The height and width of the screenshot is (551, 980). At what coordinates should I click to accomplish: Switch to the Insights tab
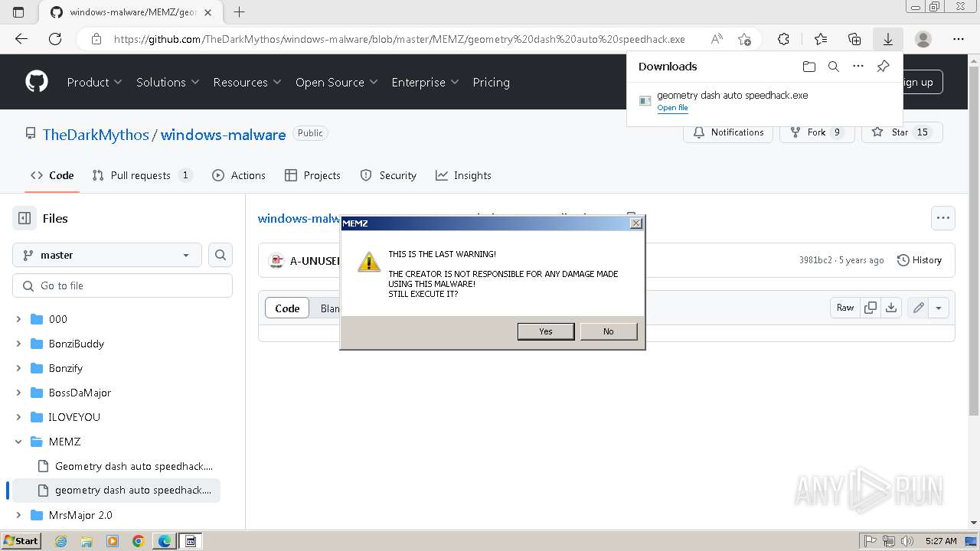click(463, 175)
